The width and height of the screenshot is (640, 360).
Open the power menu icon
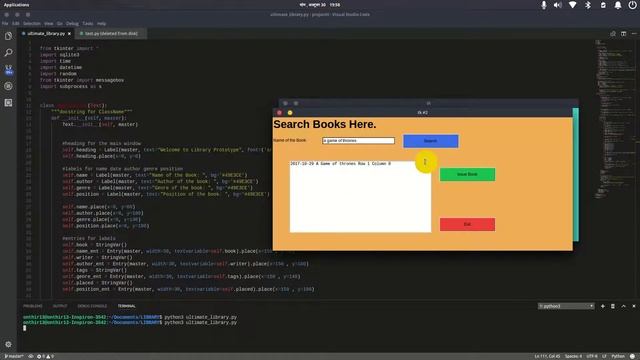point(632,5)
